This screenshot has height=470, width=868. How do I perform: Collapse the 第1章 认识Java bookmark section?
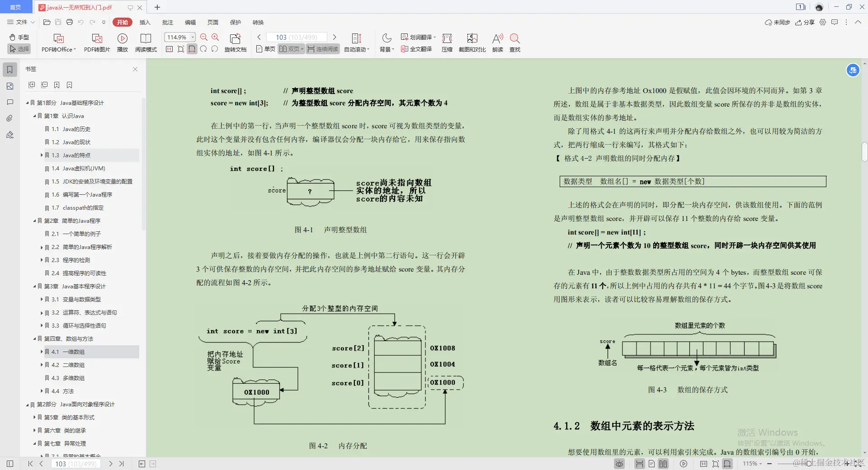click(35, 116)
